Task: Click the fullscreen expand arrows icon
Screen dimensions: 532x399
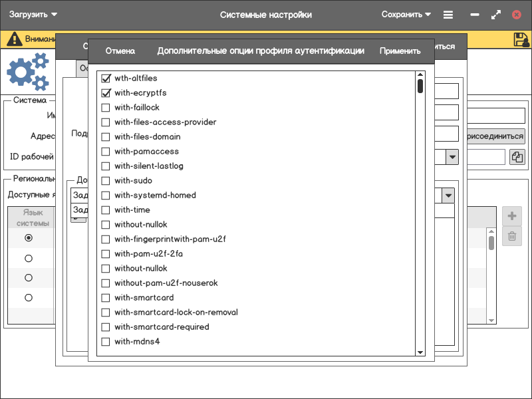Action: (x=495, y=15)
